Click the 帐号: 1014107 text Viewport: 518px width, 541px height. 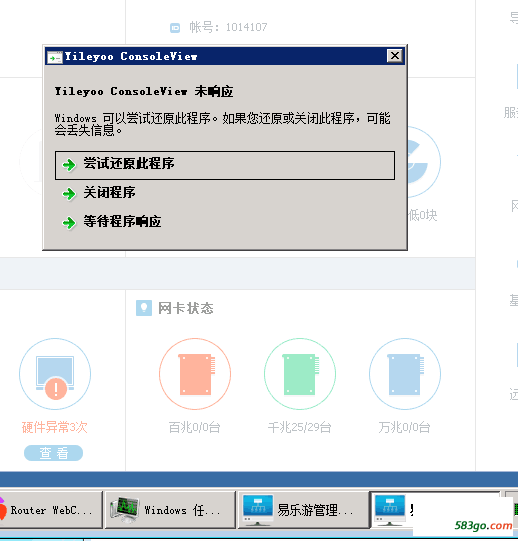tap(228, 27)
